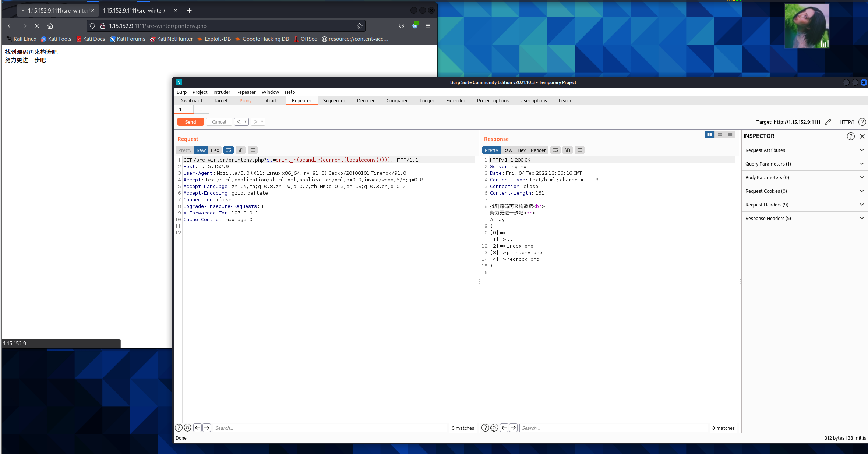This screenshot has height=454, width=868.
Task: Toggle line wrap in the Response viewer
Action: coord(555,150)
